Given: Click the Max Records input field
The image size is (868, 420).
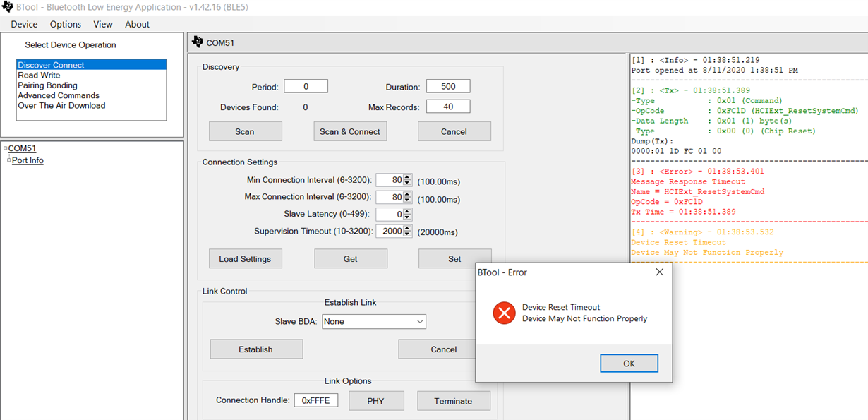Looking at the screenshot, I should [448, 107].
